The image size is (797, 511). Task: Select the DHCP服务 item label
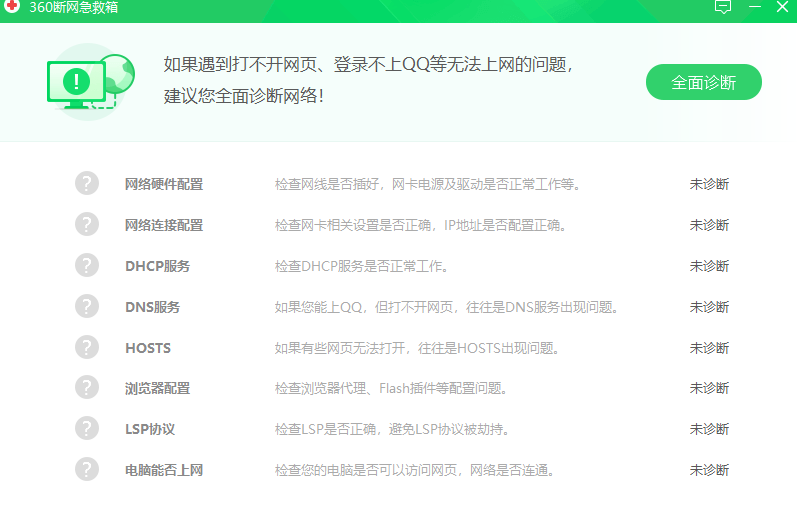click(x=158, y=266)
